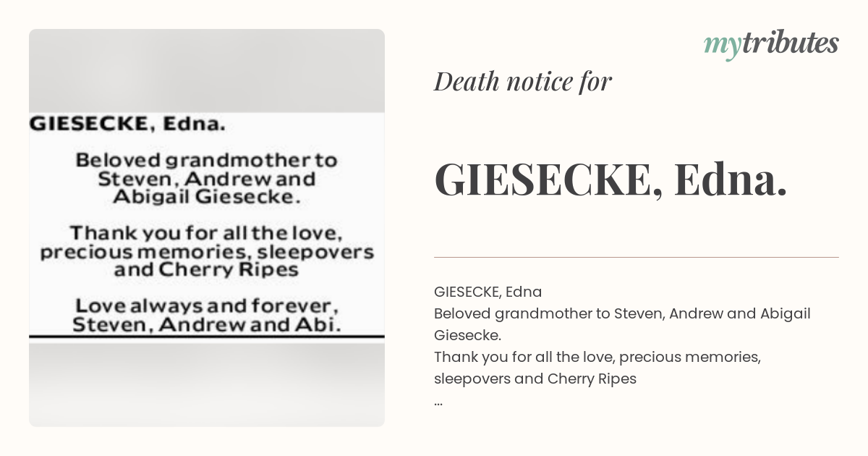This screenshot has width=868, height=456.
Task: Click the grey blurred area above the clipping
Action: tap(207, 70)
